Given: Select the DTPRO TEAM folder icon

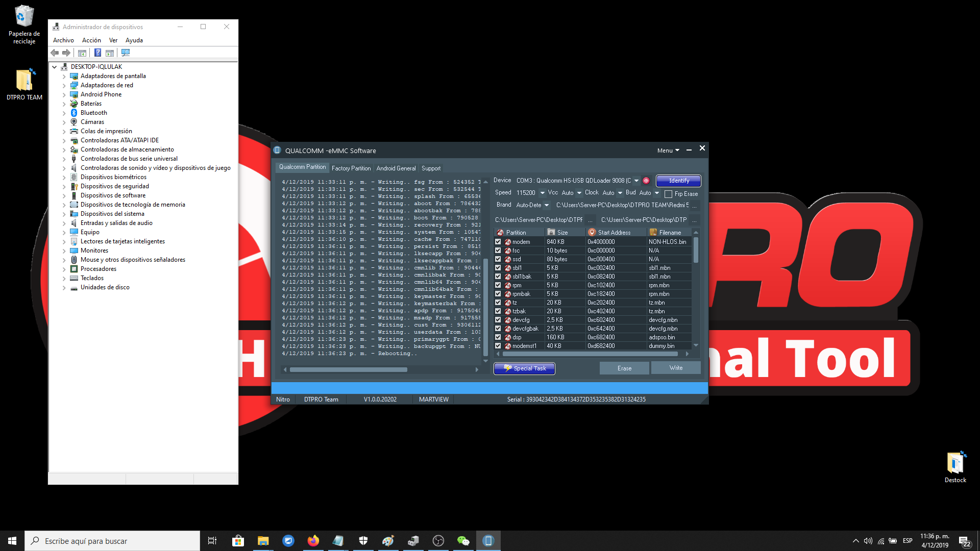Looking at the screenshot, I should (24, 84).
